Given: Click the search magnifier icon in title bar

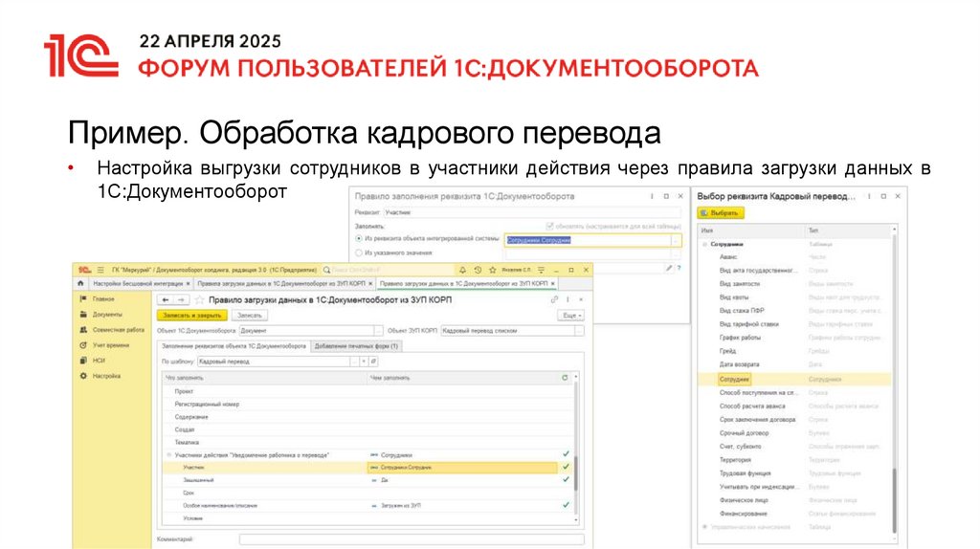Looking at the screenshot, I should tap(326, 270).
